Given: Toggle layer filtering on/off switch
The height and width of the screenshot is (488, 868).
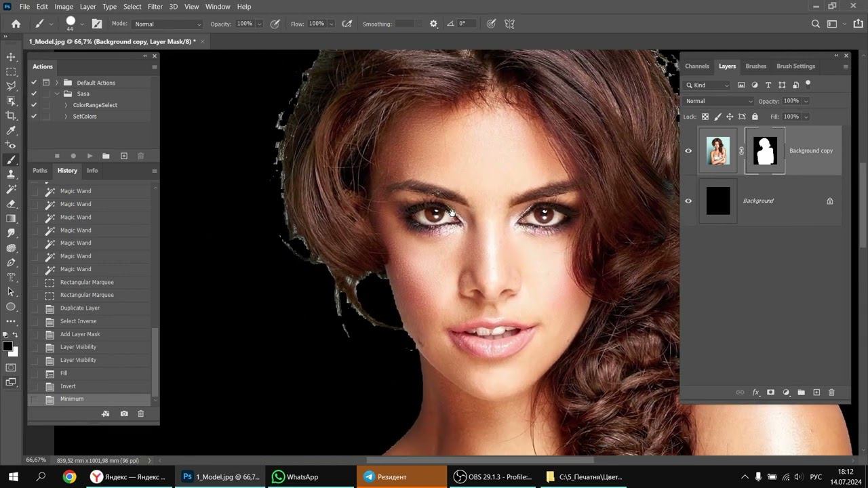Looking at the screenshot, I should [x=808, y=83].
